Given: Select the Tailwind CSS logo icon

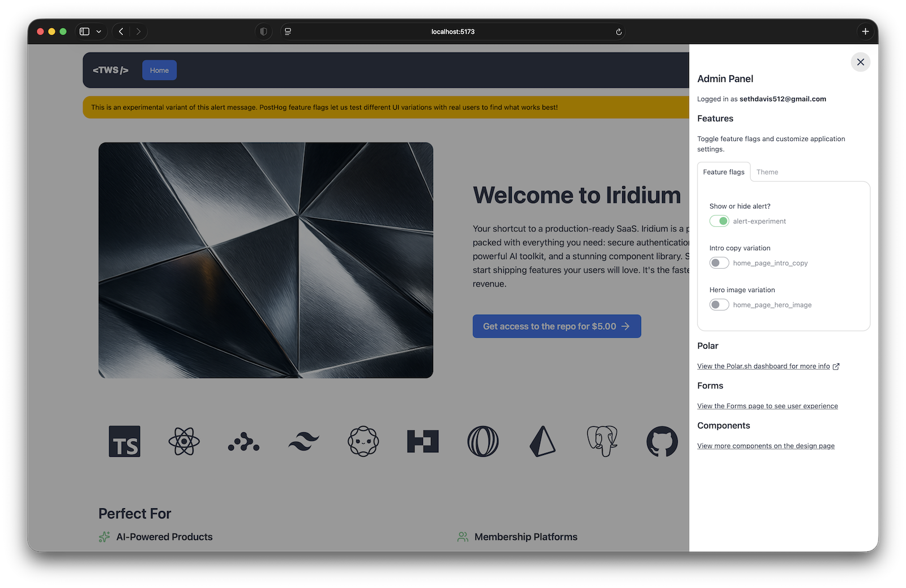Looking at the screenshot, I should pyautogui.click(x=304, y=441).
